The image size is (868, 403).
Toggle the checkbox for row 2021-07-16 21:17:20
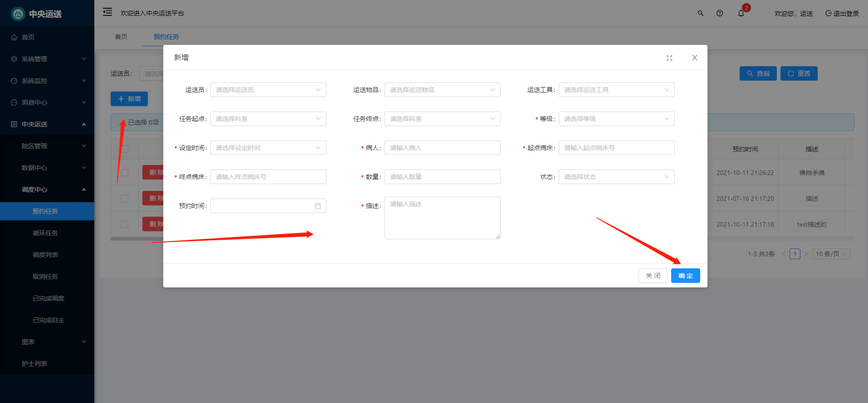[125, 199]
